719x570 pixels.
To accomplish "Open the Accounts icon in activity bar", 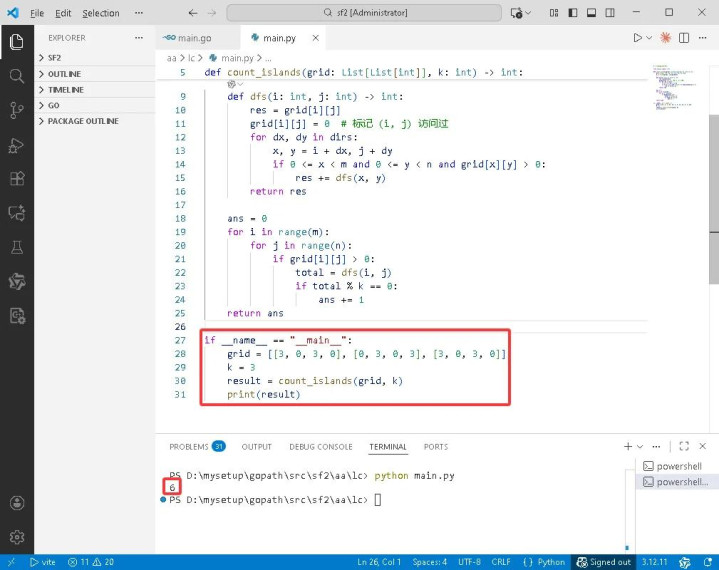I will (x=16, y=503).
